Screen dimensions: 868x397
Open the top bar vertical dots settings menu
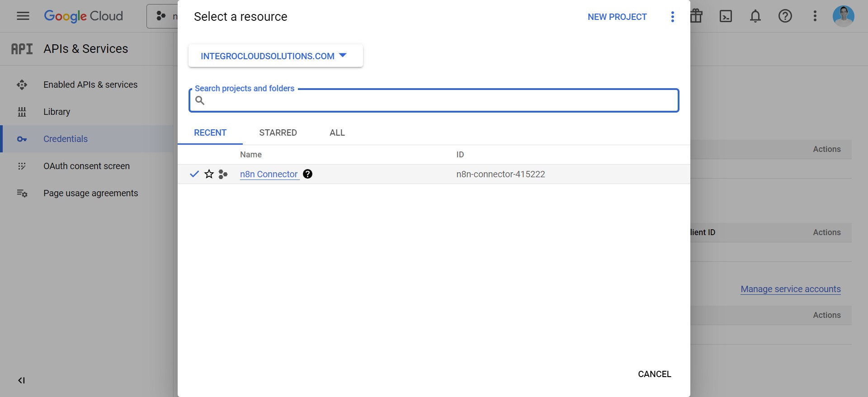pyautogui.click(x=815, y=16)
